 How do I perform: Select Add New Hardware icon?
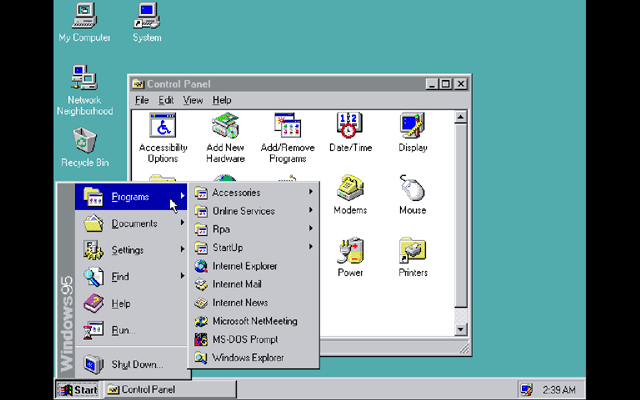click(x=225, y=138)
